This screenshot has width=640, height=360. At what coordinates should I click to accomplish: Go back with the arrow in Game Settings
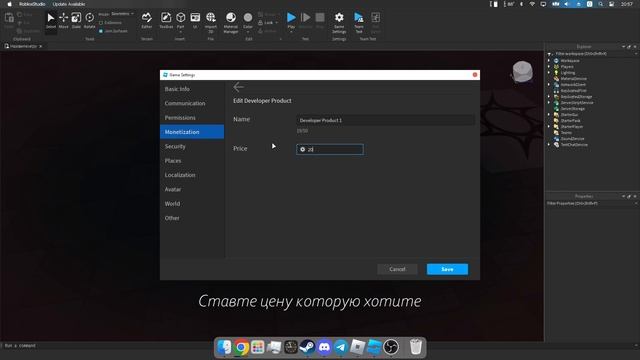(239, 87)
